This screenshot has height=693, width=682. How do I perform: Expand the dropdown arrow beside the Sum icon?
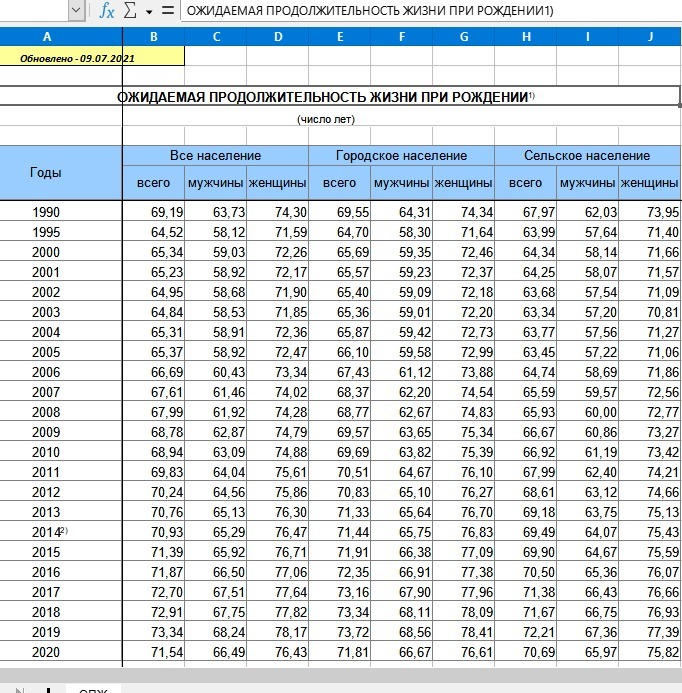point(148,11)
